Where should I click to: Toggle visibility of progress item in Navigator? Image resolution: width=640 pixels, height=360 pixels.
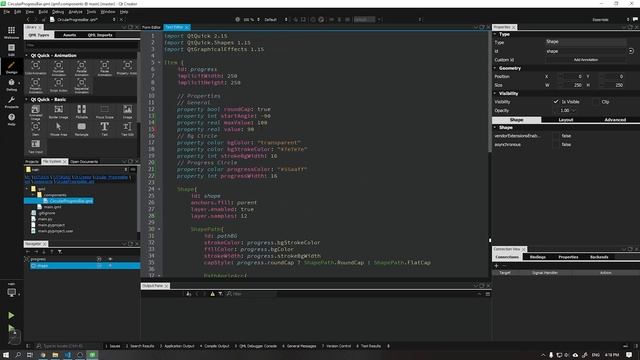(x=110, y=259)
